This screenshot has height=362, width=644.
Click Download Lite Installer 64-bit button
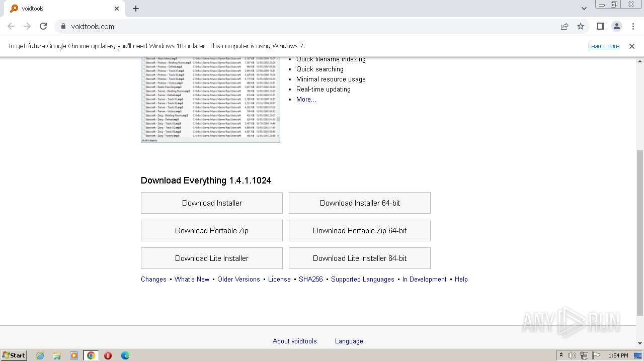(360, 258)
